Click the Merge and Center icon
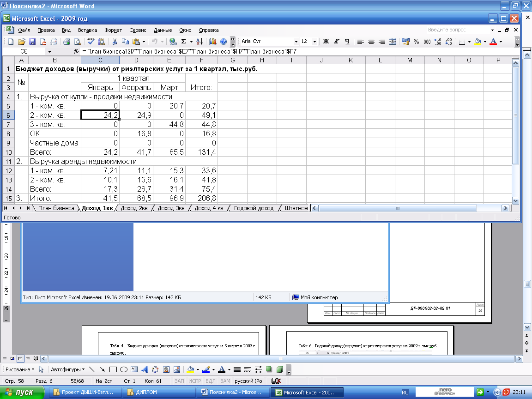The image size is (532, 399). (392, 42)
